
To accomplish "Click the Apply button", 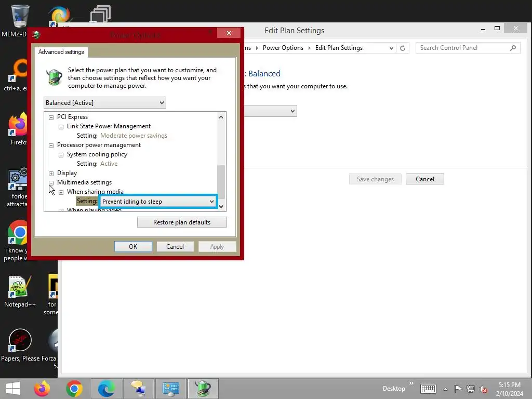I will pos(217,247).
